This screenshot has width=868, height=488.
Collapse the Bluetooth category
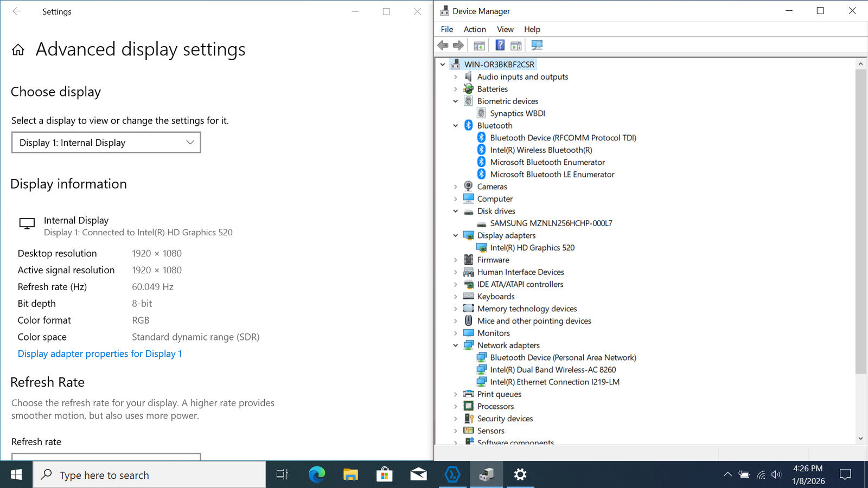[x=456, y=126]
